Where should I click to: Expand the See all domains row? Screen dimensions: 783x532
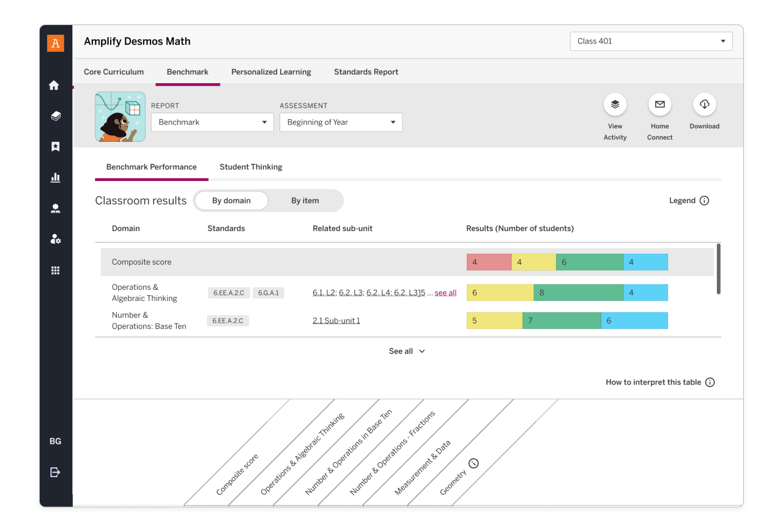407,351
